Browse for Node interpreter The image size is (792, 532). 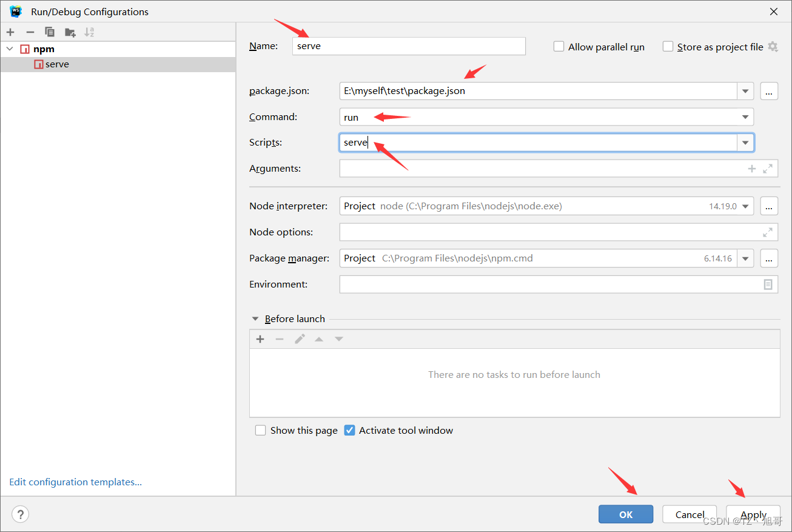tap(769, 206)
